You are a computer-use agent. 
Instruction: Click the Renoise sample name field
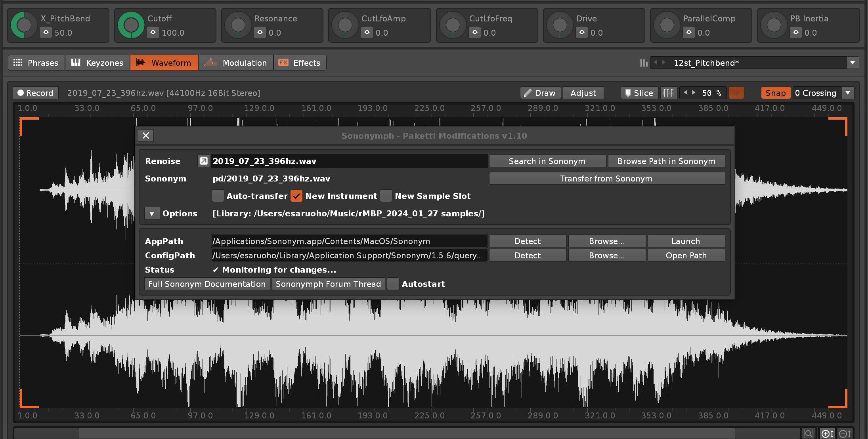tap(349, 161)
